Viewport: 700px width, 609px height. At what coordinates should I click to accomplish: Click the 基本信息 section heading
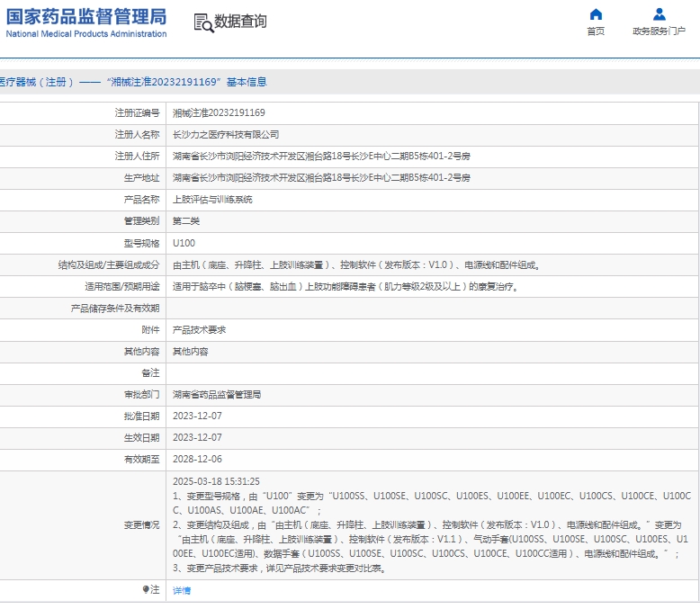coord(247,82)
